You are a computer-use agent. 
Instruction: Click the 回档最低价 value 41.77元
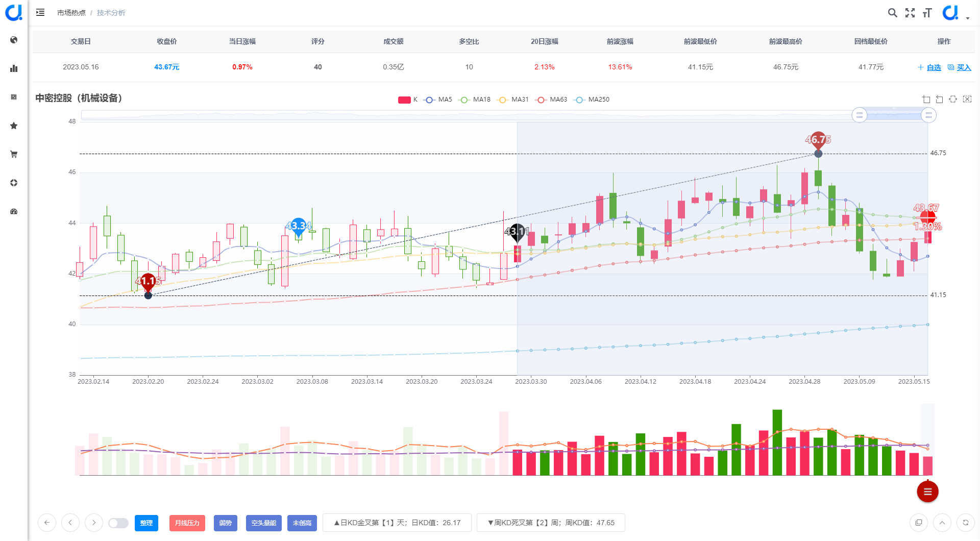[871, 67]
